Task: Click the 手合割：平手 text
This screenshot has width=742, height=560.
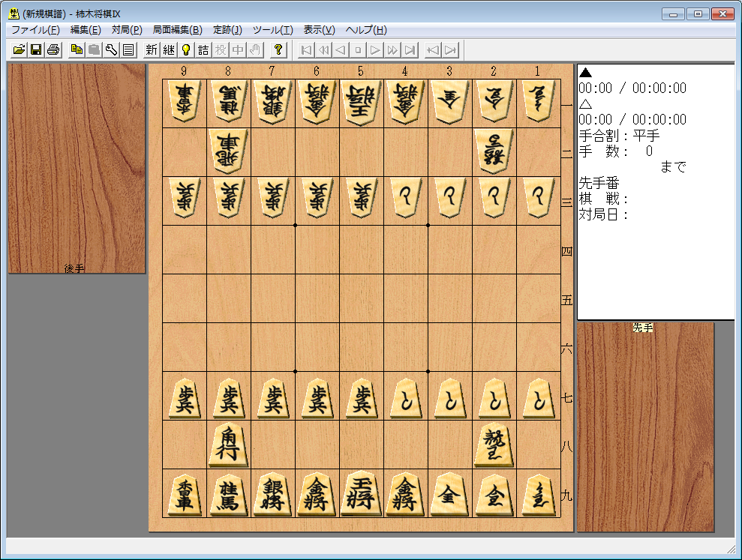Action: point(619,136)
